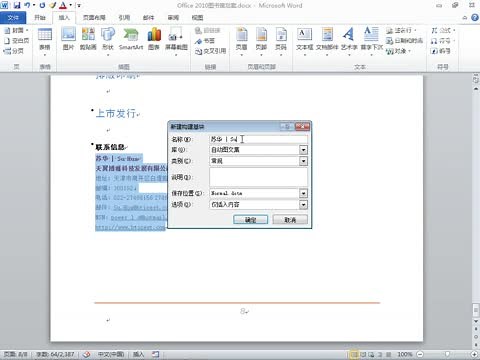Click the Number (编号) symbol button
Viewport: 480px width, 360px height.
tap(441, 51)
